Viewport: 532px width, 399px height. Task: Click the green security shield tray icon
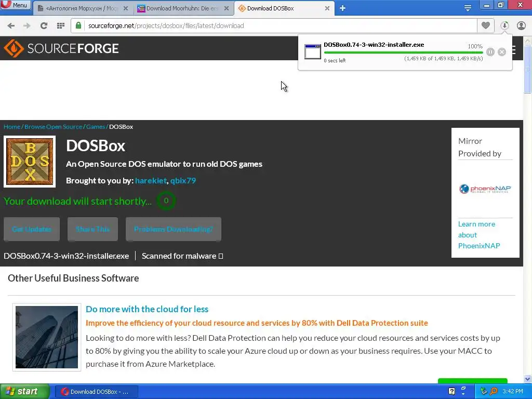click(484, 391)
